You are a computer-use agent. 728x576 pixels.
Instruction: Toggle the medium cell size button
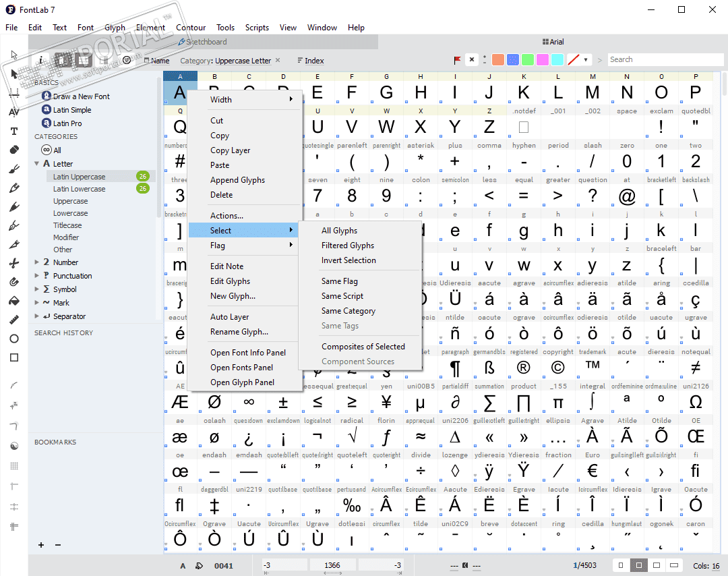[x=639, y=565]
